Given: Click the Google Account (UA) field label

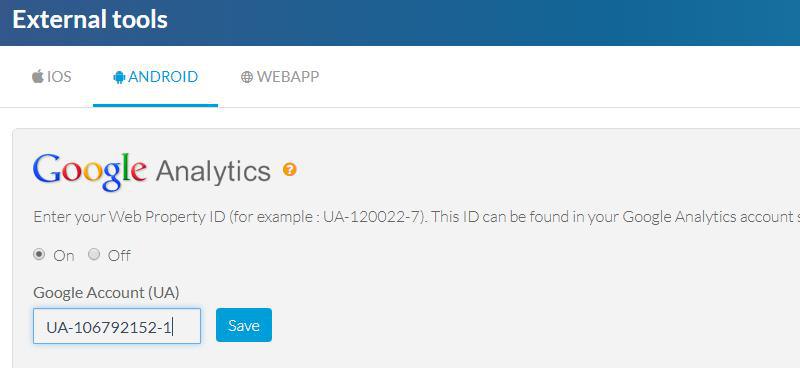Looking at the screenshot, I should 106,293.
